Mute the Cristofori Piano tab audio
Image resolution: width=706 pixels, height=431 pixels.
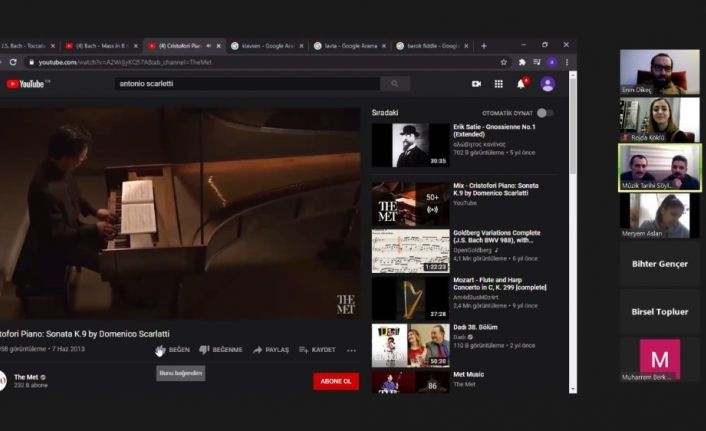209,46
